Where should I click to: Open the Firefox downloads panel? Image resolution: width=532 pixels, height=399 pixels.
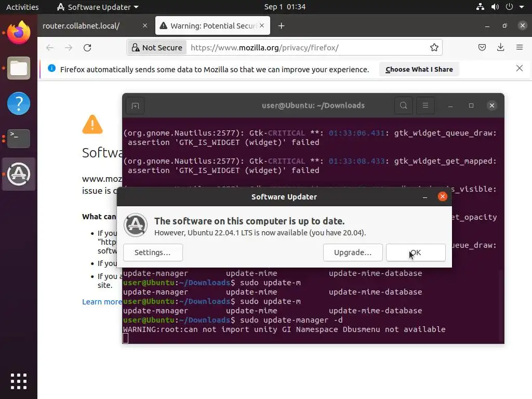pos(500,47)
